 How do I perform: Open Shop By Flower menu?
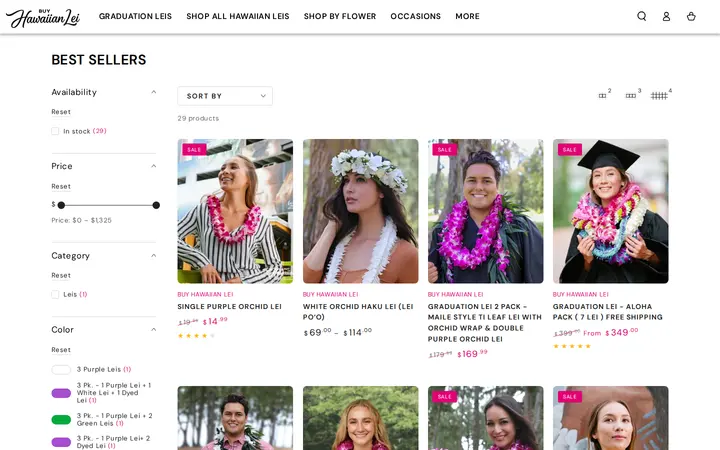coord(340,16)
